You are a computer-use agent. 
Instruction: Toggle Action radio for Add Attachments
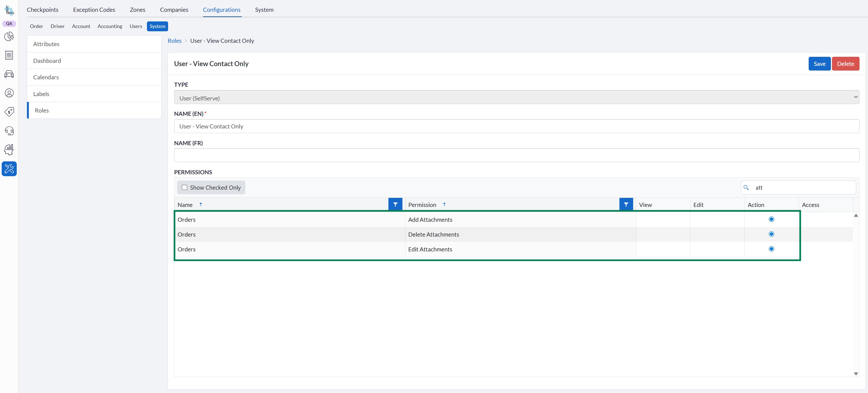(771, 219)
